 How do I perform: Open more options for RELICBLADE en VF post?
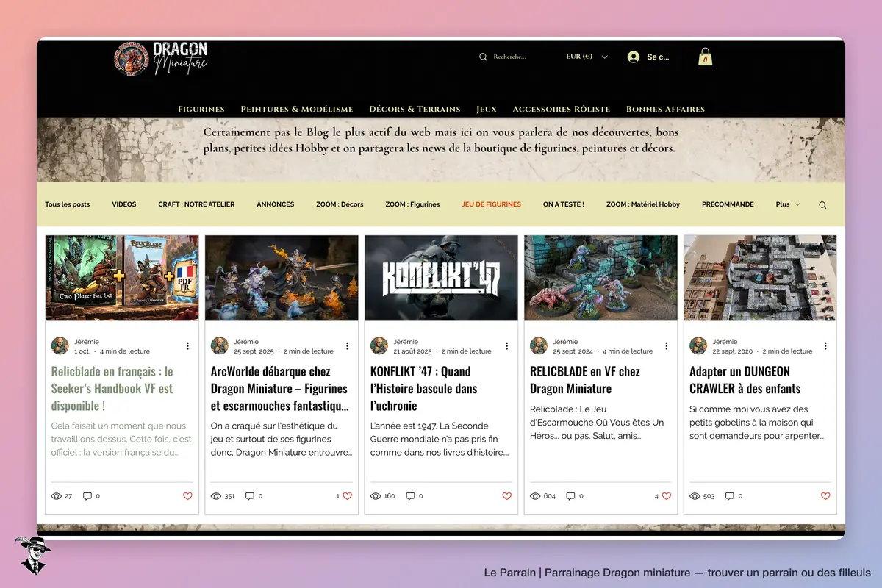coord(667,346)
